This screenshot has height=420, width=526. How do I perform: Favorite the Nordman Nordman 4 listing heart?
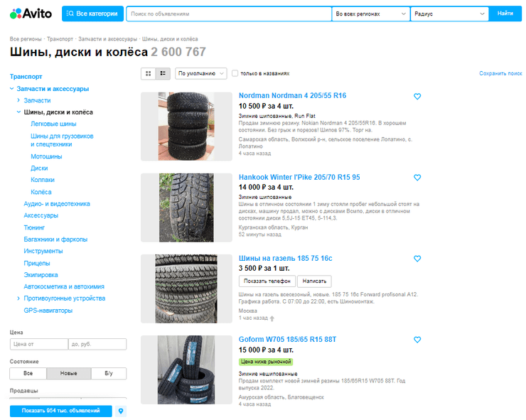417,96
